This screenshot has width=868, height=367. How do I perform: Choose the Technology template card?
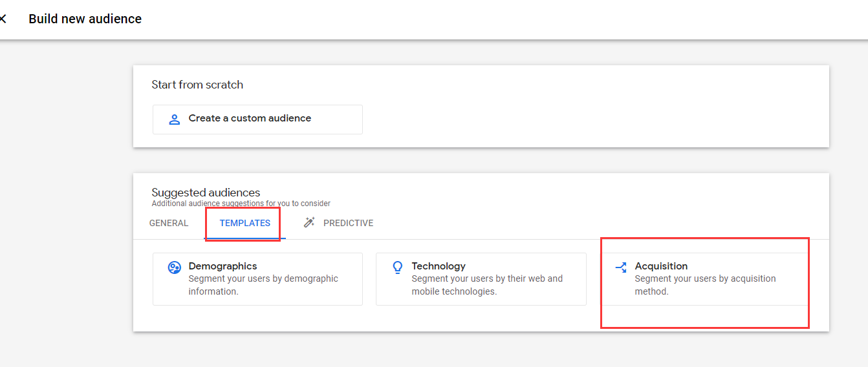pyautogui.click(x=481, y=278)
